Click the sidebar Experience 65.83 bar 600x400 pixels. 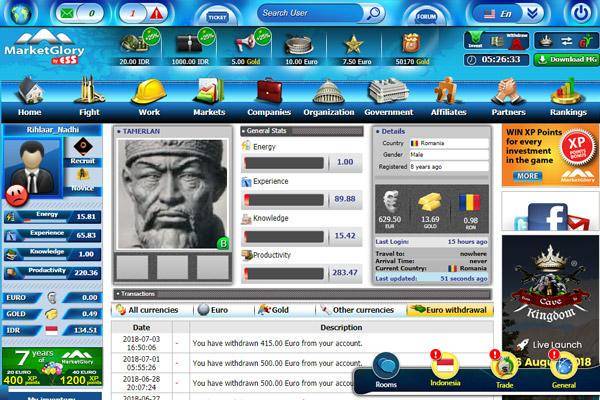pos(52,235)
